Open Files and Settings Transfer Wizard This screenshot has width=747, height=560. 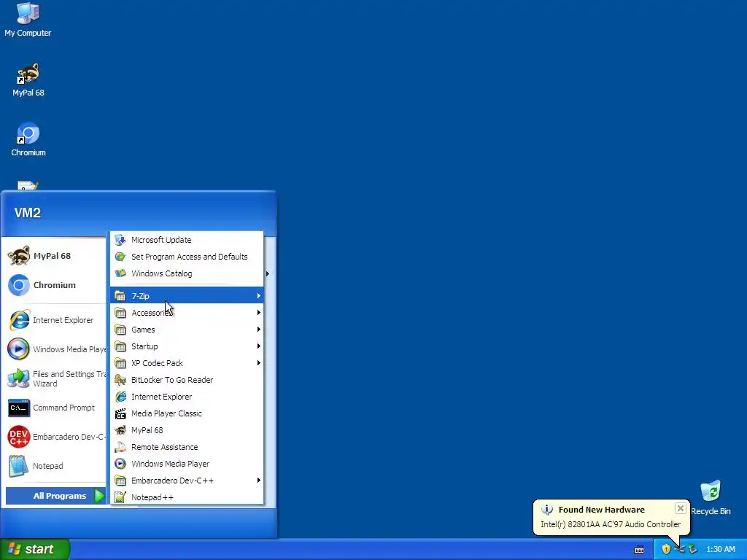click(x=55, y=378)
